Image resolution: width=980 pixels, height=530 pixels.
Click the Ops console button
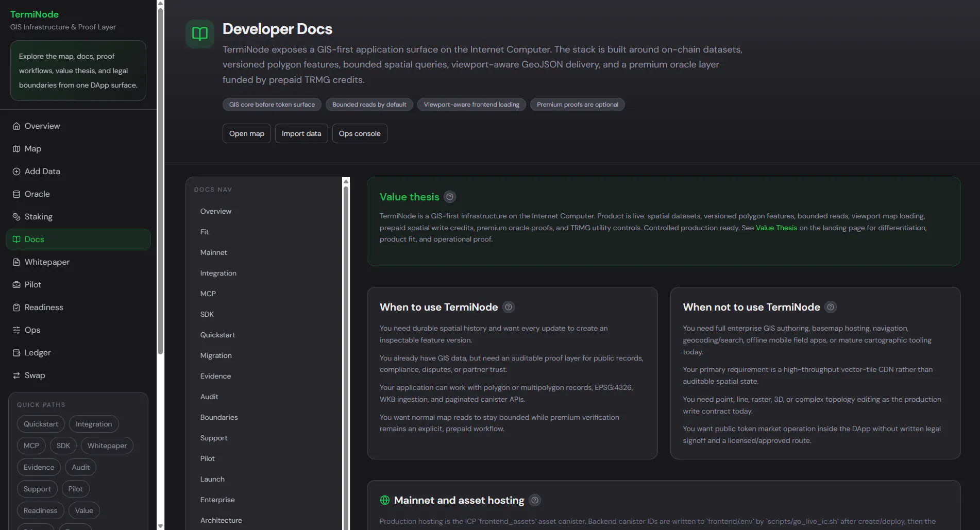360,133
